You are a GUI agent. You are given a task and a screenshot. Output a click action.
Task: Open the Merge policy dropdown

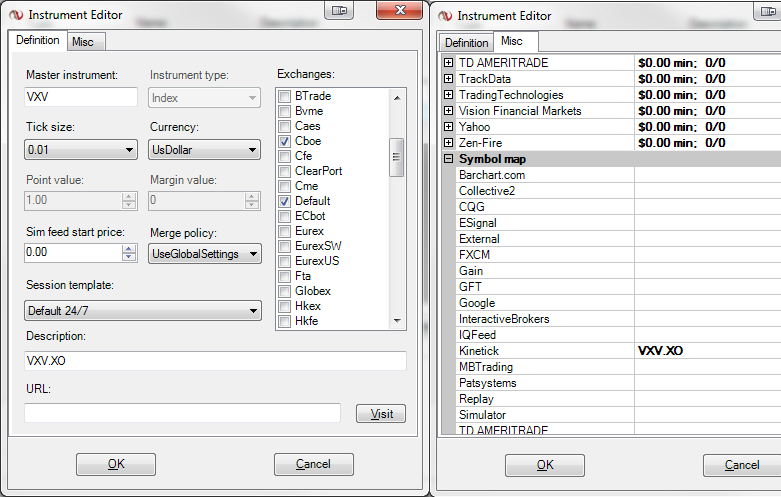click(x=204, y=254)
